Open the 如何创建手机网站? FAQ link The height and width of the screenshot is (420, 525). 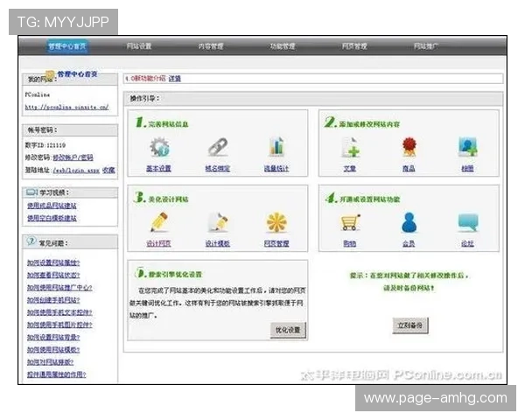pyautogui.click(x=53, y=300)
